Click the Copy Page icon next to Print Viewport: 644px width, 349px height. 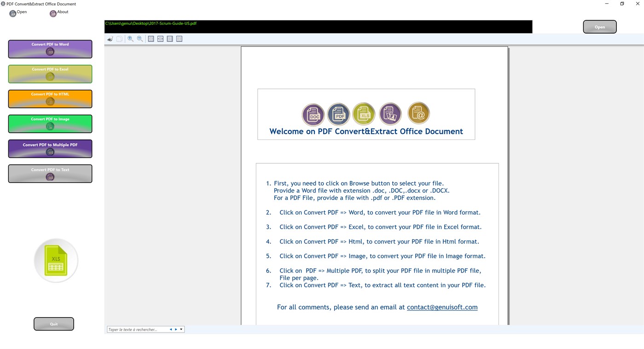(119, 39)
